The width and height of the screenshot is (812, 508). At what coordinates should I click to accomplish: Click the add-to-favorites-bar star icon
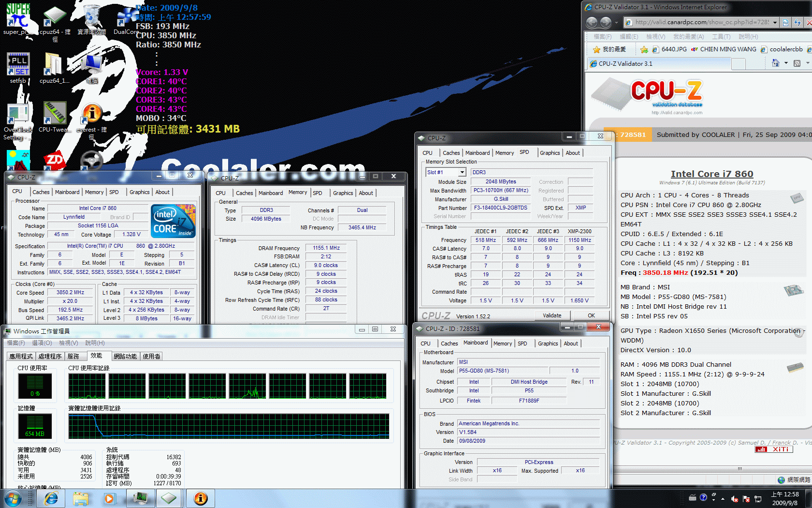[x=644, y=49]
